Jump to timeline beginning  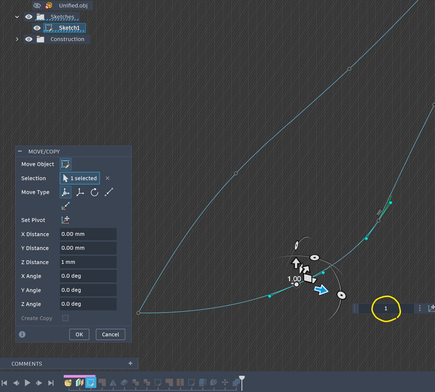[4, 383]
